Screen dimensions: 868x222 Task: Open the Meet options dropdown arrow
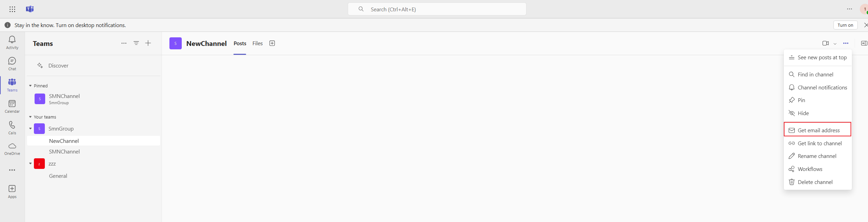tap(835, 44)
